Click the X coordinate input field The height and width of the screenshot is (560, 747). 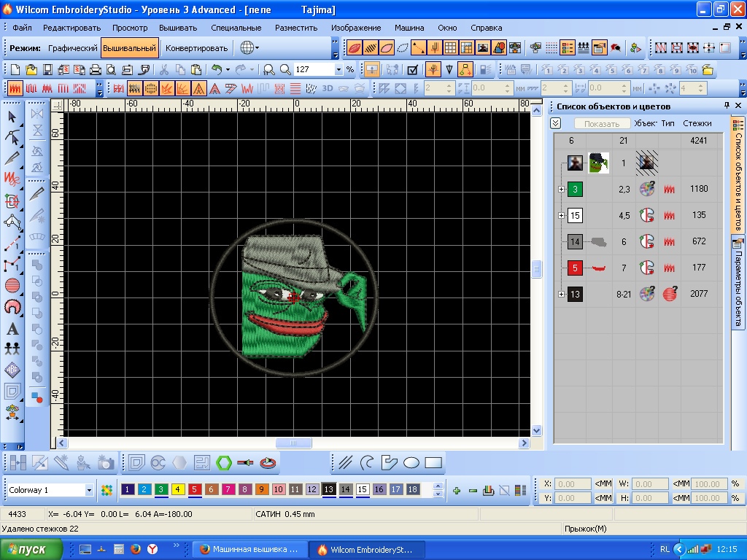[573, 484]
